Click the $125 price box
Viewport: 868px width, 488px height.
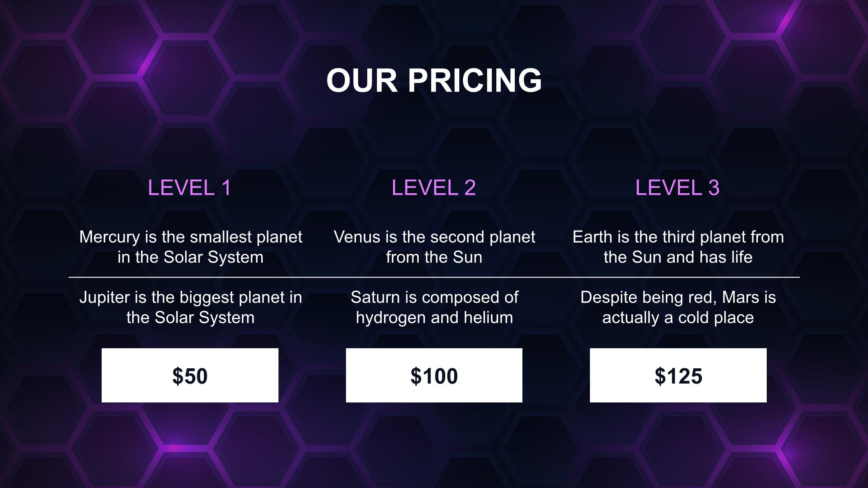coord(678,375)
